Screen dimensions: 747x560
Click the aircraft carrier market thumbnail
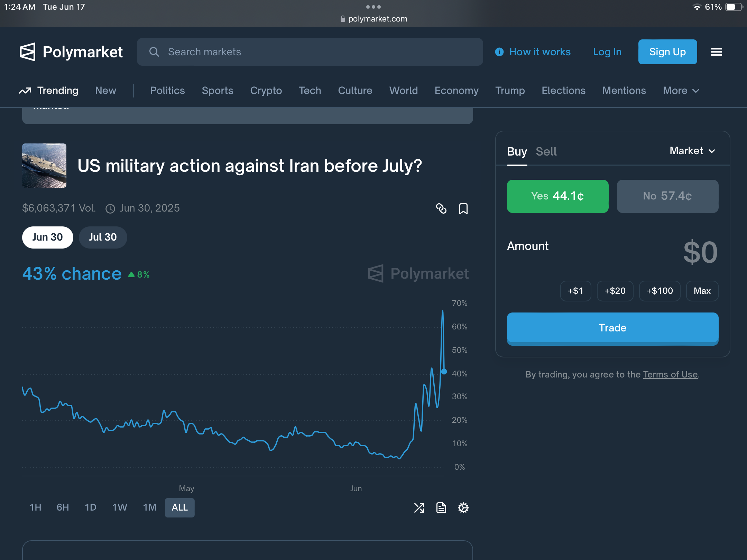(44, 166)
